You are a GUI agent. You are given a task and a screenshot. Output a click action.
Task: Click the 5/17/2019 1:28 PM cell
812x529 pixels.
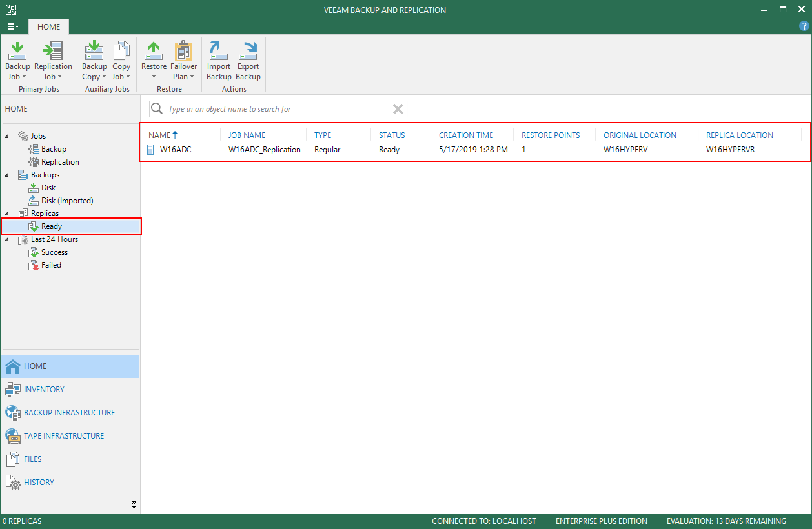pos(473,150)
